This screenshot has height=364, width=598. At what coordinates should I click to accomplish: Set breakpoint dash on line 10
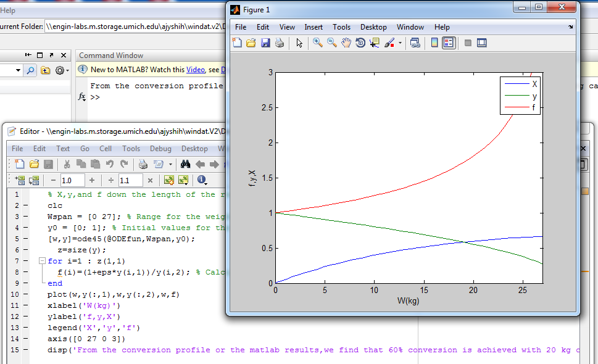click(x=25, y=294)
